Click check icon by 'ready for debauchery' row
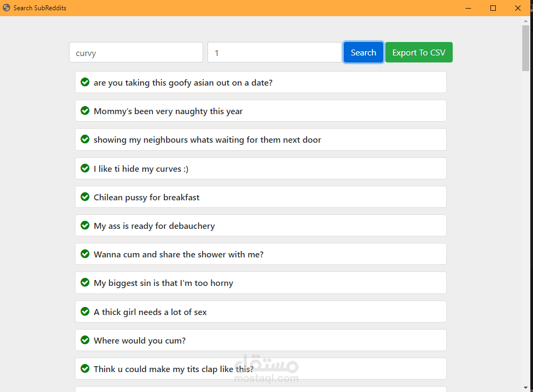 (x=85, y=225)
